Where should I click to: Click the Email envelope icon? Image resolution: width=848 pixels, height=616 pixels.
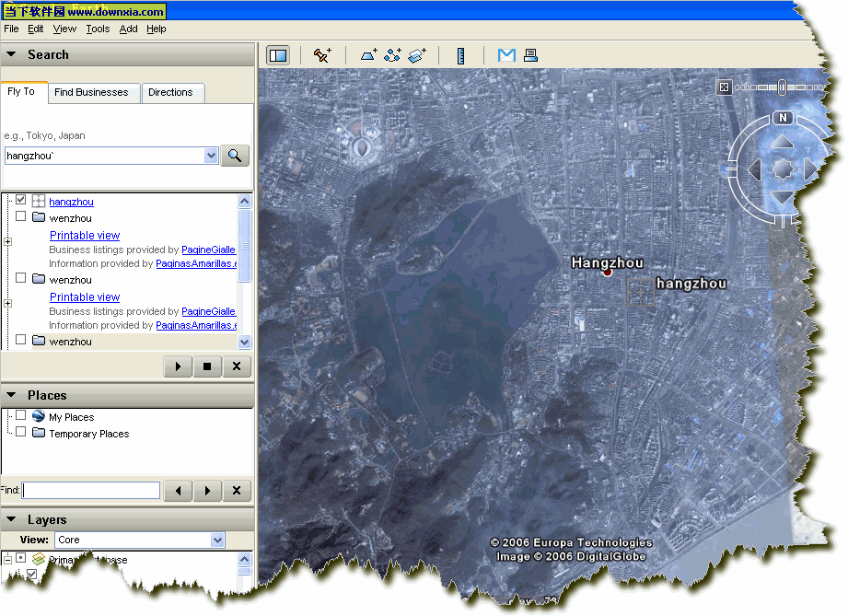(505, 55)
